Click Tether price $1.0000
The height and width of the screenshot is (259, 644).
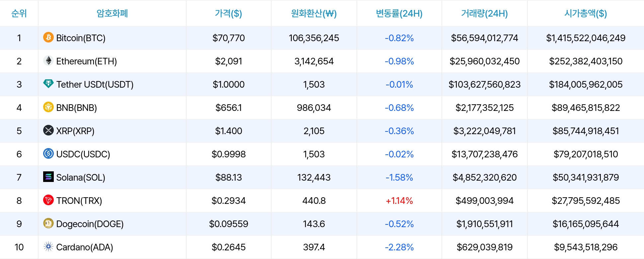point(228,85)
